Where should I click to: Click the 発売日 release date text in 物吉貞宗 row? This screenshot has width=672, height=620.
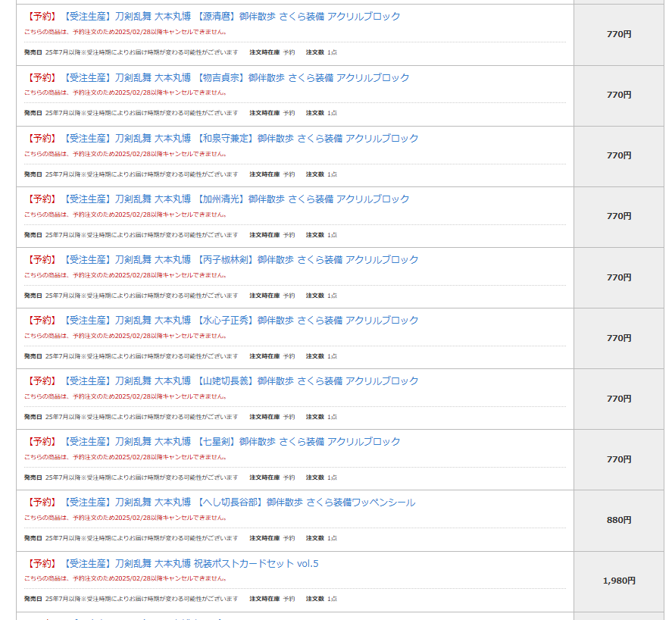point(131,113)
